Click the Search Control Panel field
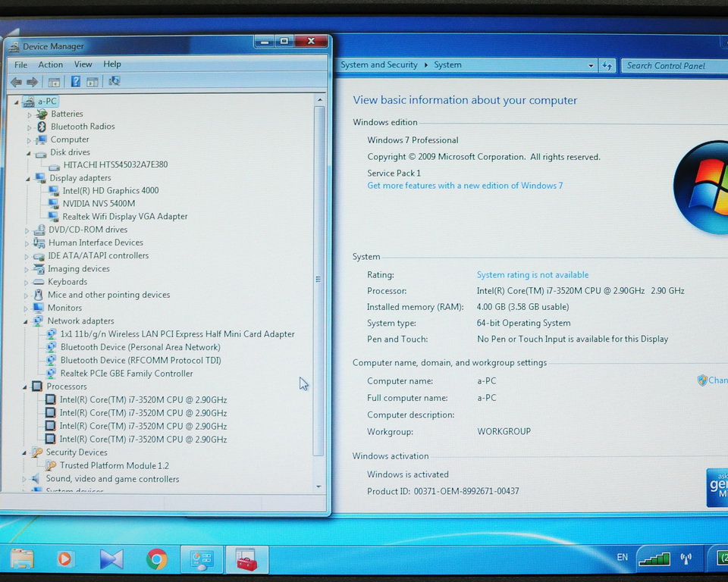Viewport: 728px width, 582px height. click(675, 66)
